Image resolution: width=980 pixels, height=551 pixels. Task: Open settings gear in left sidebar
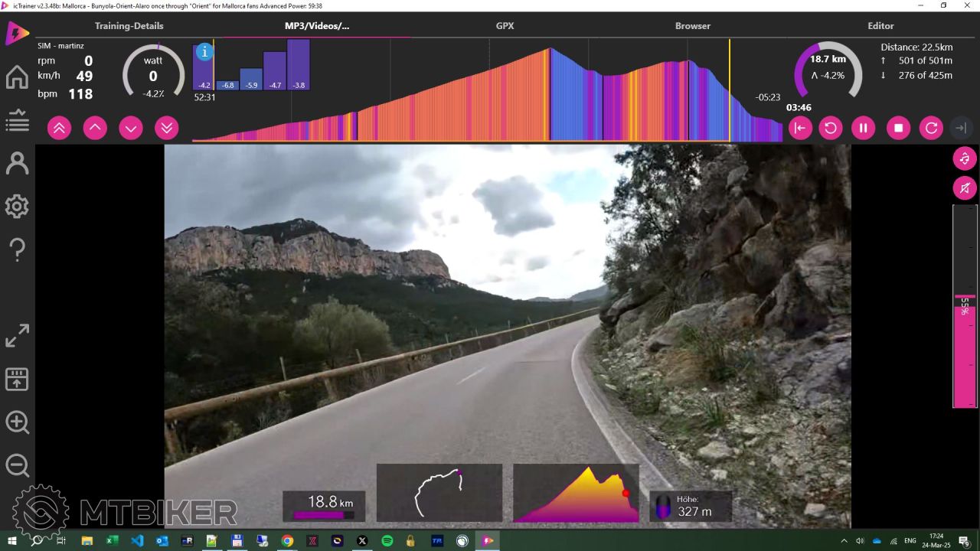coord(17,207)
